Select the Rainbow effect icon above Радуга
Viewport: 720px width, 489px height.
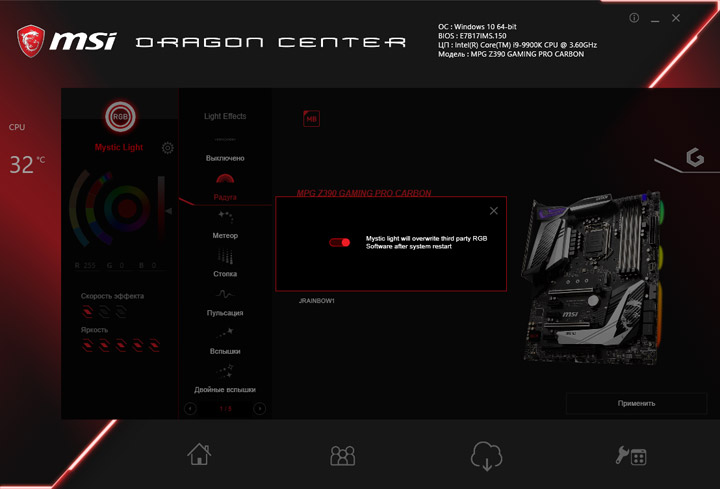point(225,179)
